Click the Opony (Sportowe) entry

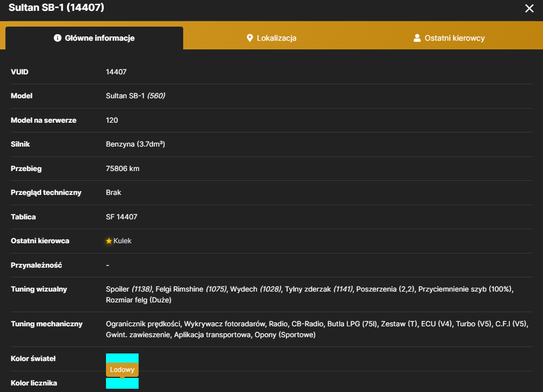285,335
